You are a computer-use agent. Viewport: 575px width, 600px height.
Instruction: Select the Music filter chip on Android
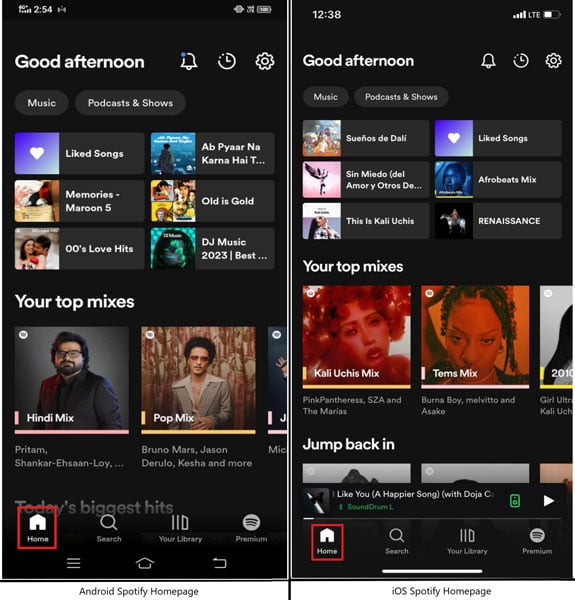[x=41, y=103]
